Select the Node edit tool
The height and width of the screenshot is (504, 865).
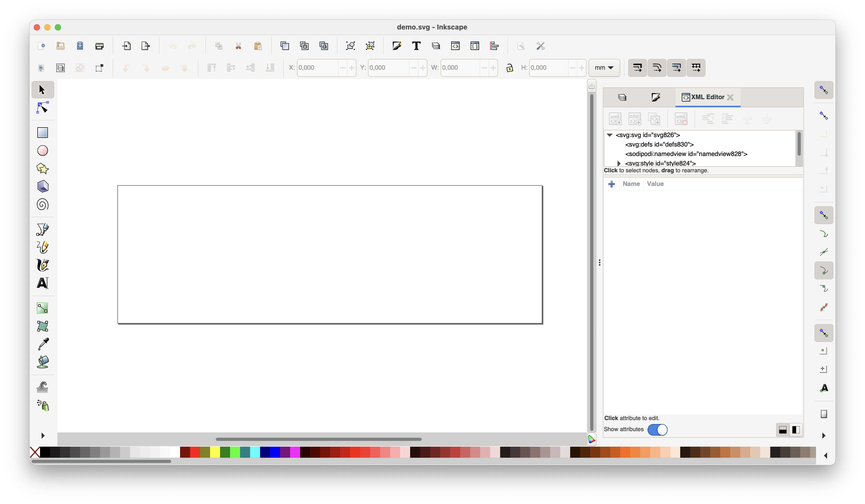click(x=42, y=108)
